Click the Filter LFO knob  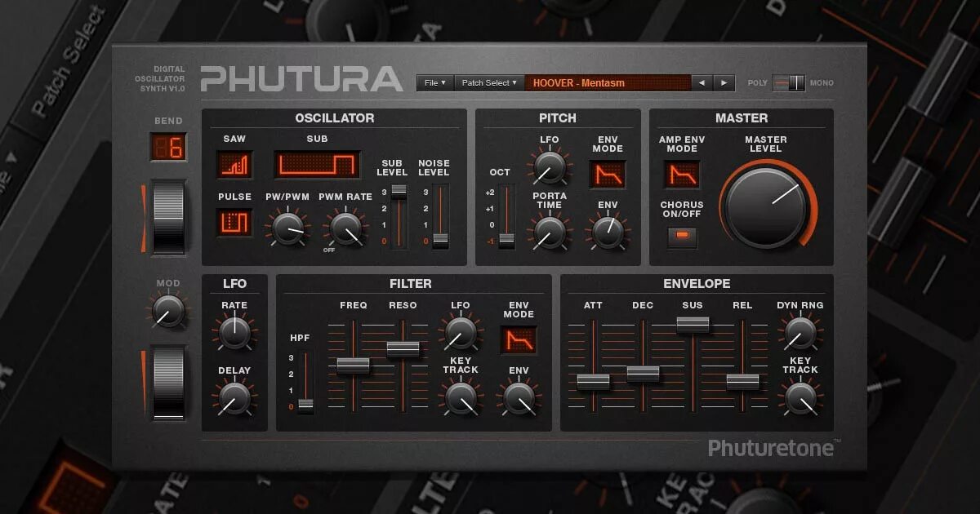(461, 333)
